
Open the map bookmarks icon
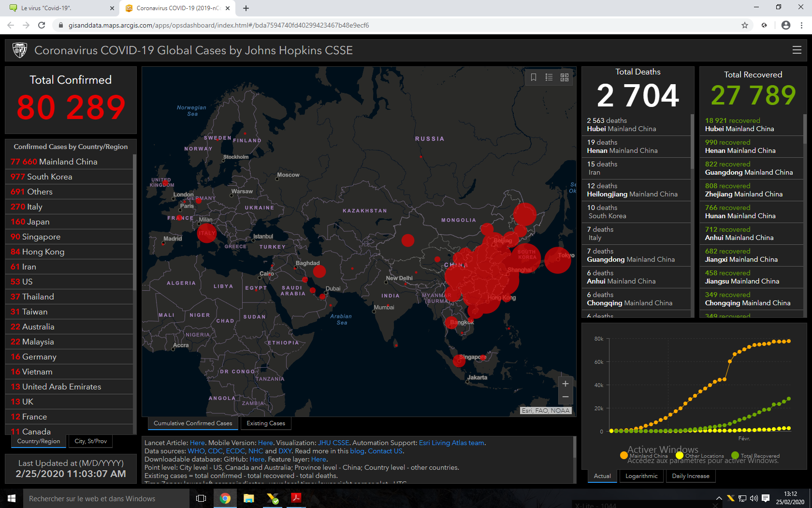(534, 77)
